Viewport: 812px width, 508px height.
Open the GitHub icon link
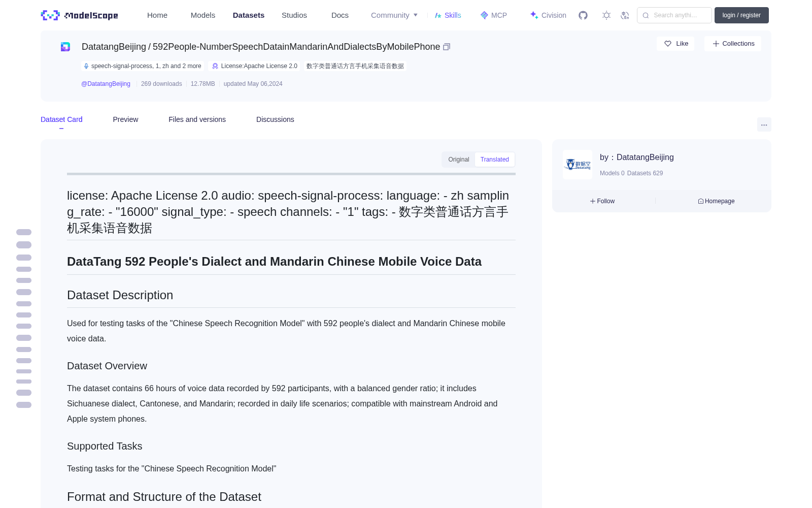(x=583, y=15)
